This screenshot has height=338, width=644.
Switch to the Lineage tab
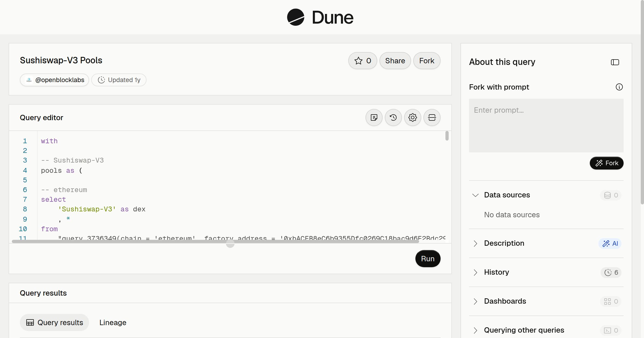pos(113,322)
